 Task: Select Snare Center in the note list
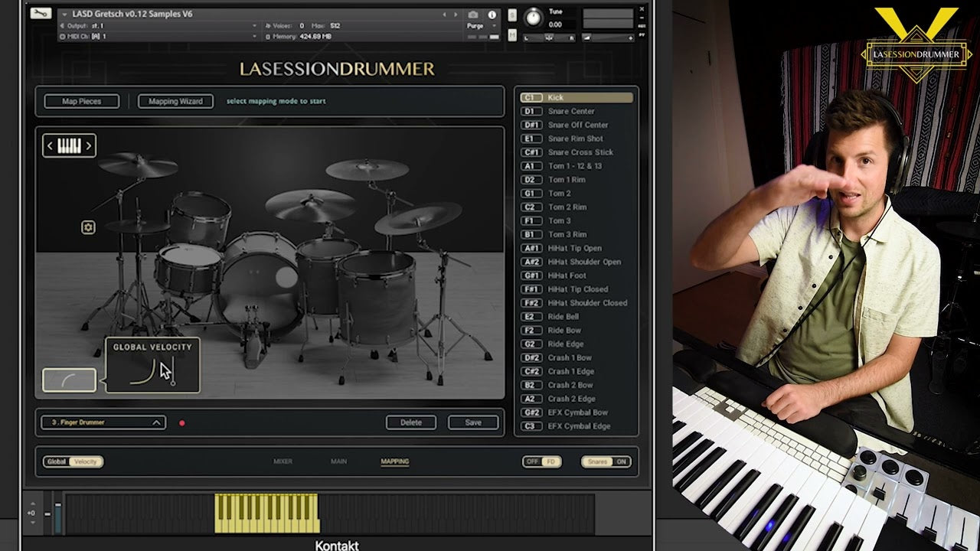coord(577,112)
